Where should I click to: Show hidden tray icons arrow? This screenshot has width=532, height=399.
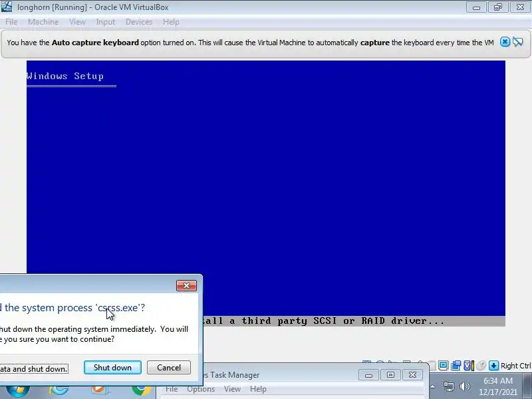433,386
